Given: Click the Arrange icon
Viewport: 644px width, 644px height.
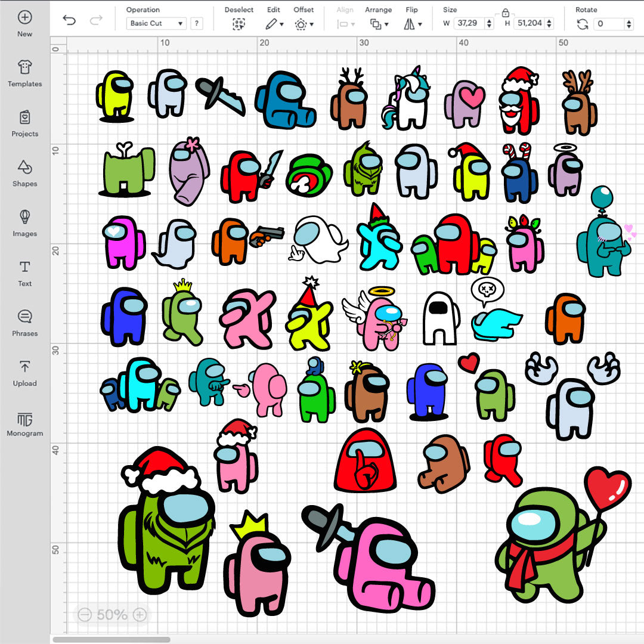Looking at the screenshot, I should 376,24.
